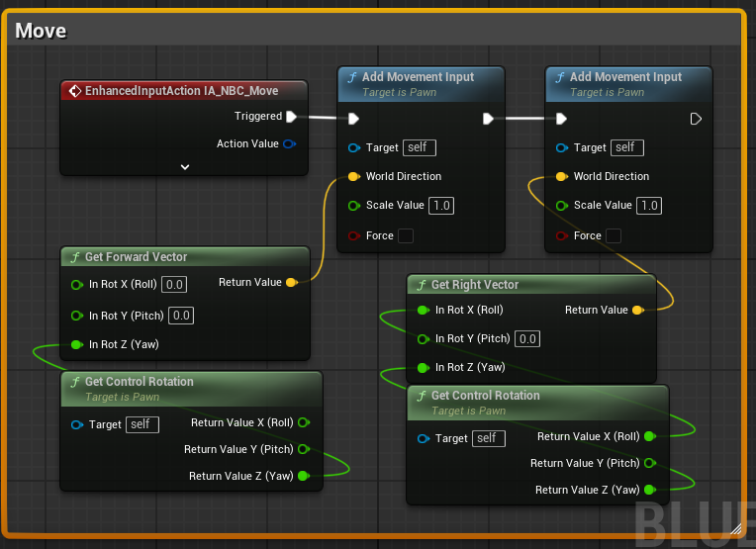Image resolution: width=756 pixels, height=549 pixels.
Task: Click the Target pin on the second Add Movement Input
Action: [562, 148]
